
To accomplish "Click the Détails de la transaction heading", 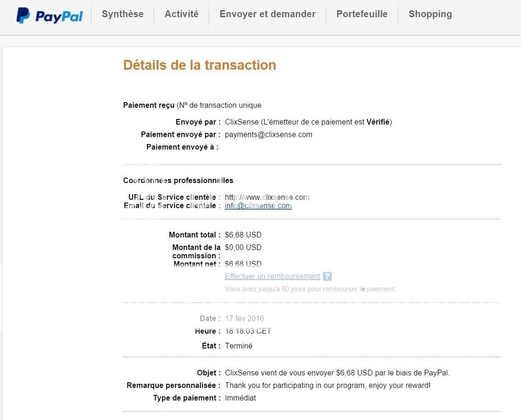I will 199,65.
